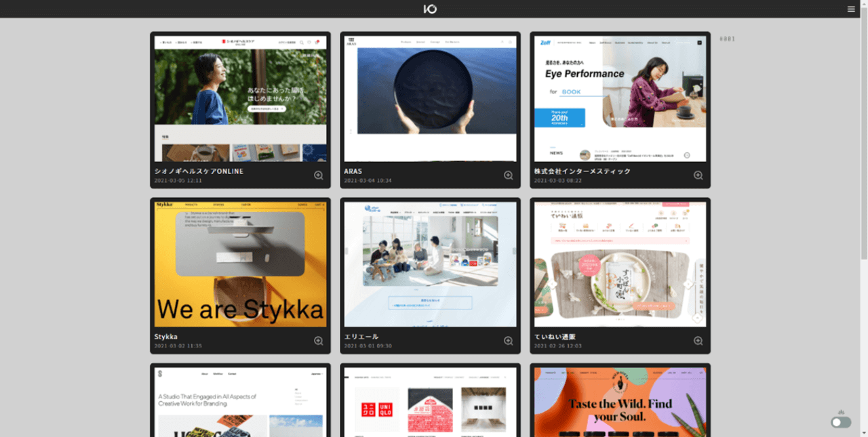868x437 pixels.
Task: Open the シオノギヘルスケアONLINE thumbnail
Action: [240, 98]
